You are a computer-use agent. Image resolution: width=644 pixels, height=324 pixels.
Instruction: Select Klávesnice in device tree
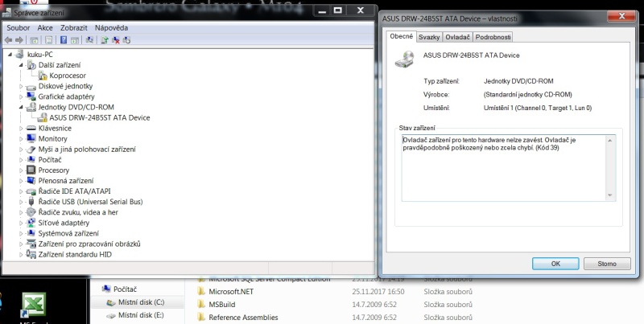[x=55, y=128]
